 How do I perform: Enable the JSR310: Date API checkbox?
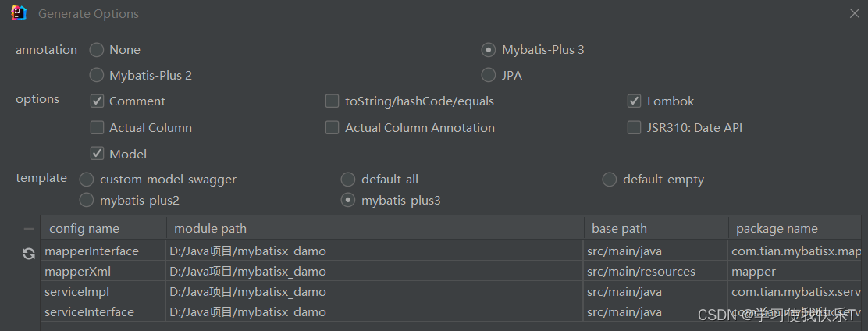click(634, 128)
